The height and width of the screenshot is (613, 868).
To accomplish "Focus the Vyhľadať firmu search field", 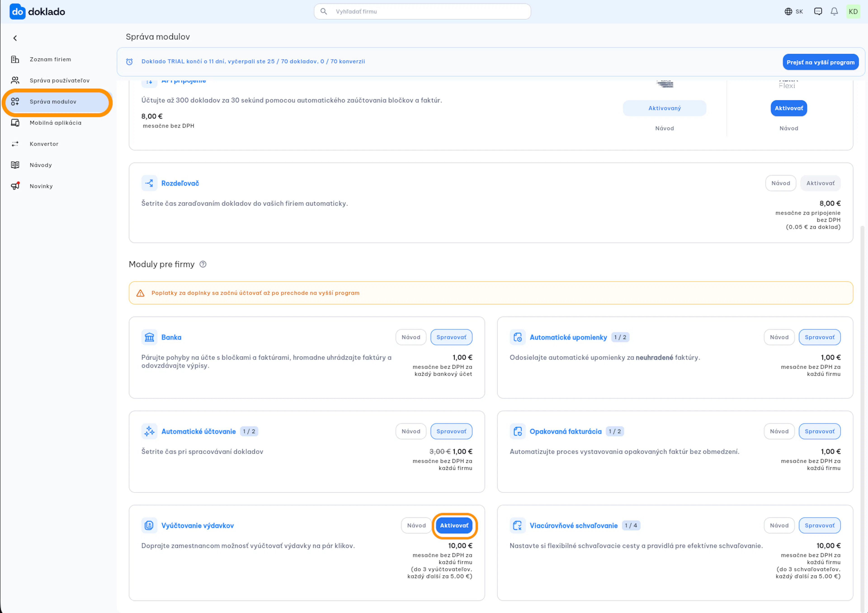I will coord(422,11).
